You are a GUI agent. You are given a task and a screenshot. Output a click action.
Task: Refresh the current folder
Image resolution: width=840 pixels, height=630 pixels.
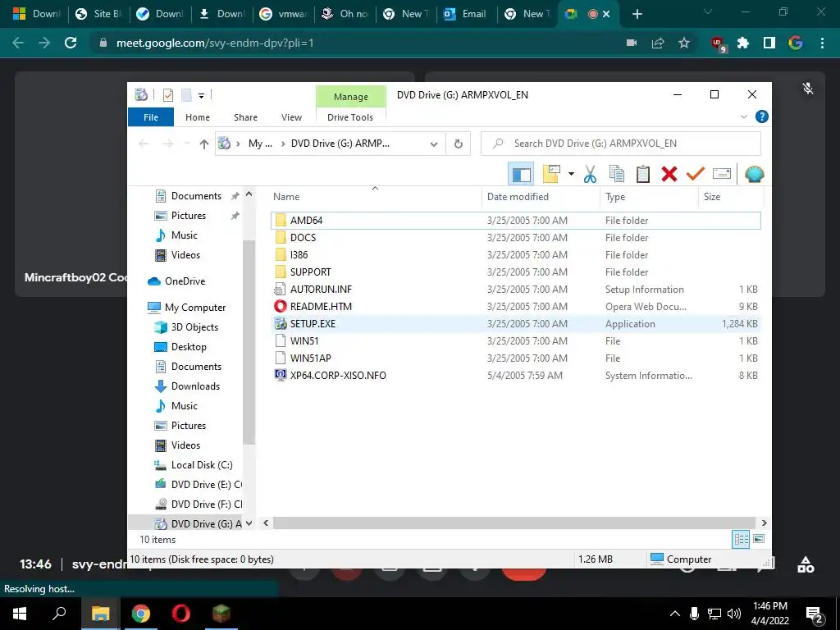click(458, 144)
